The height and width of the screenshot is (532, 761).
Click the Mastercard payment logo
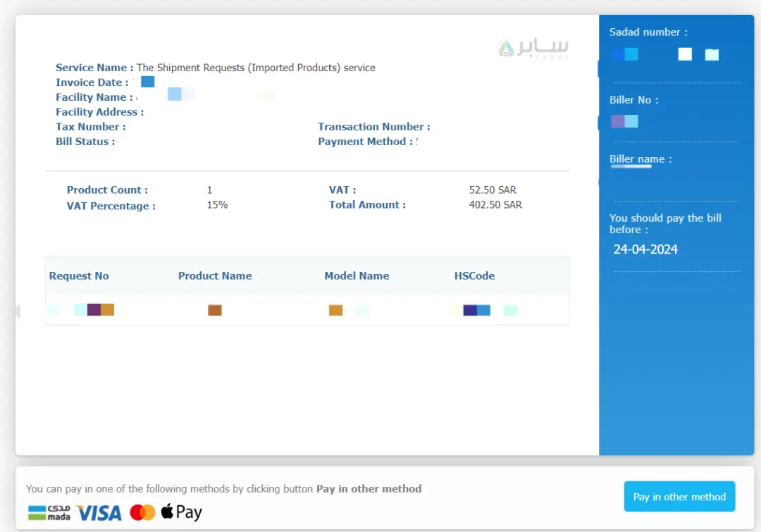142,512
